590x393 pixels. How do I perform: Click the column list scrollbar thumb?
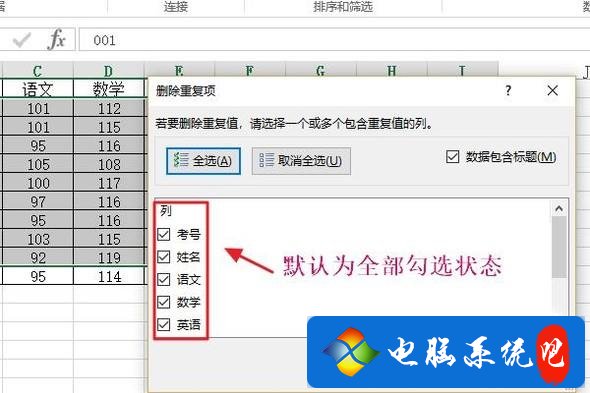click(x=559, y=247)
